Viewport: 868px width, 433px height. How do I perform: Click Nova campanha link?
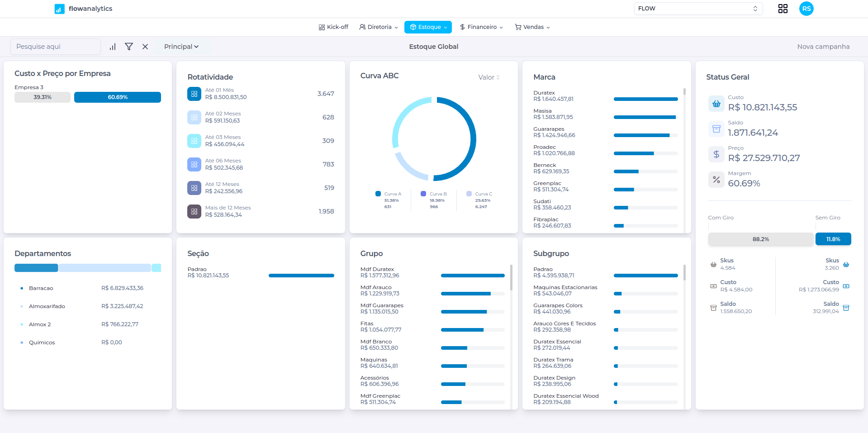click(823, 47)
